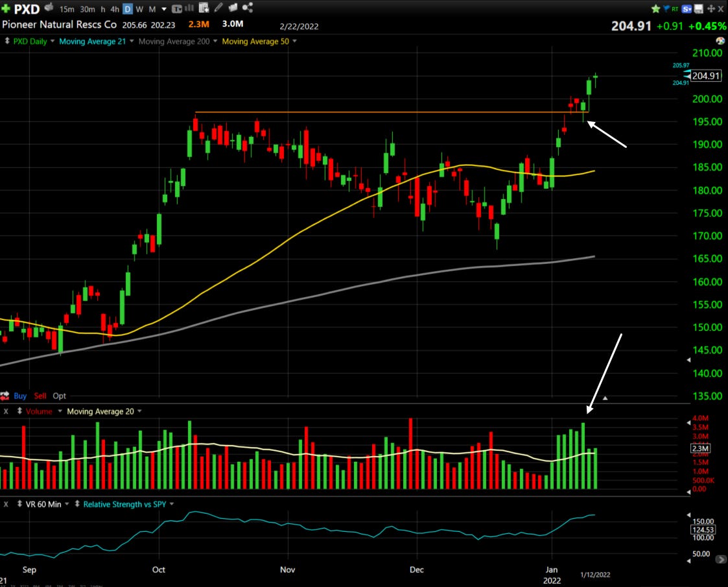Expand the VR 60 Min dropdown

click(x=67, y=504)
